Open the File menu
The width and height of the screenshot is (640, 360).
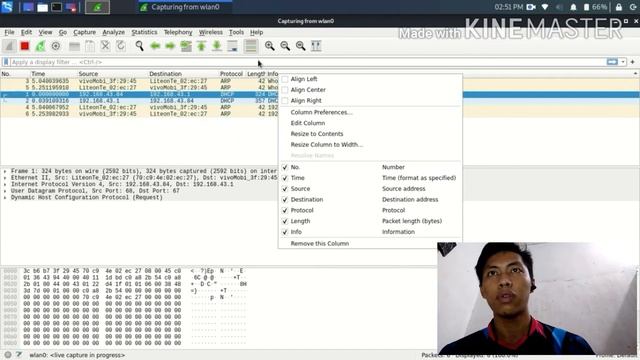click(x=9, y=32)
